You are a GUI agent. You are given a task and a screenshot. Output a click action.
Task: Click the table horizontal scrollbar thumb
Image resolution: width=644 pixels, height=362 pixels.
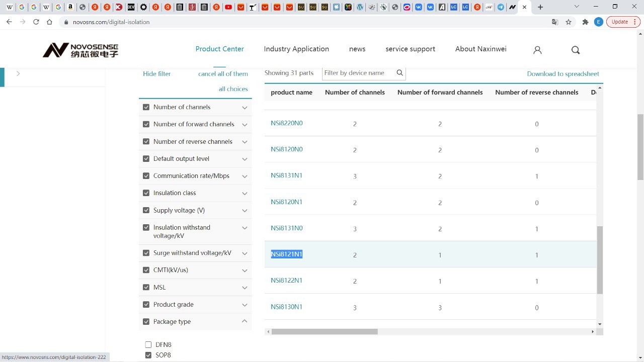point(325,332)
